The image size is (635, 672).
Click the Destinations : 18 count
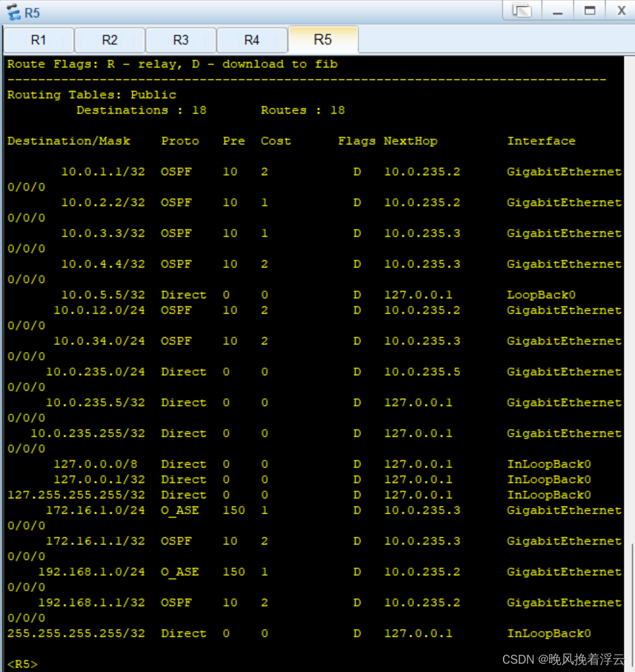click(x=142, y=110)
